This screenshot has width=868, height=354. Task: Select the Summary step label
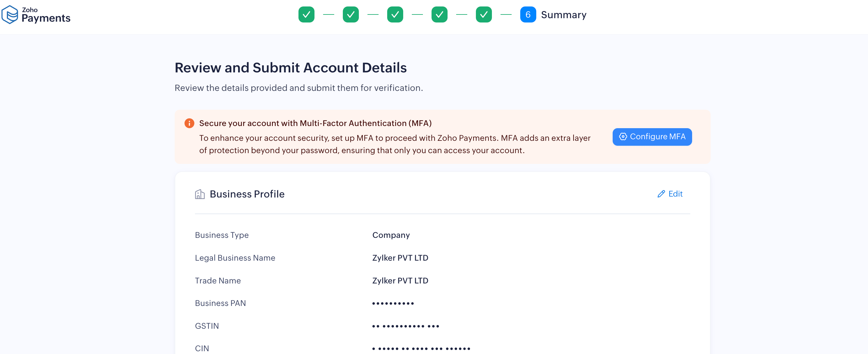coord(563,15)
